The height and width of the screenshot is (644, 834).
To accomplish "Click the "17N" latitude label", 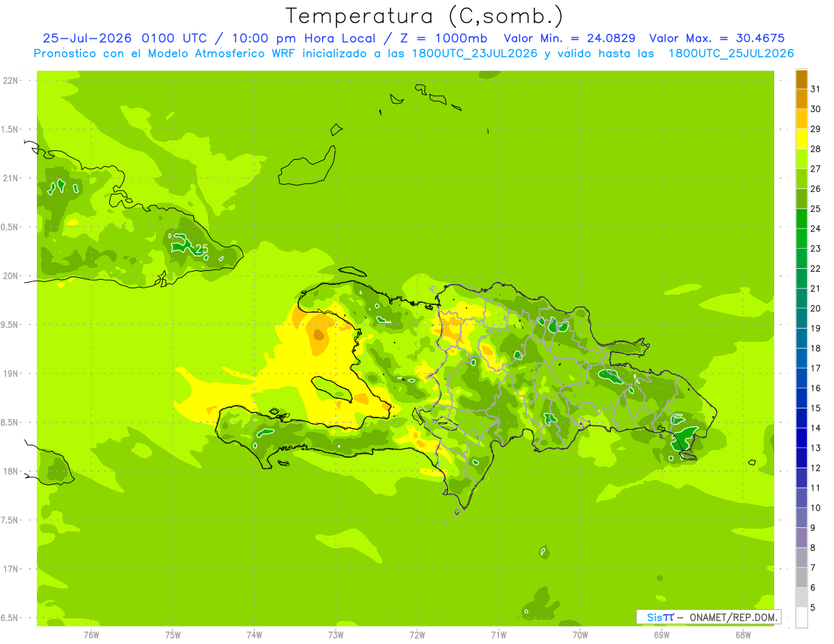I will tap(11, 569).
